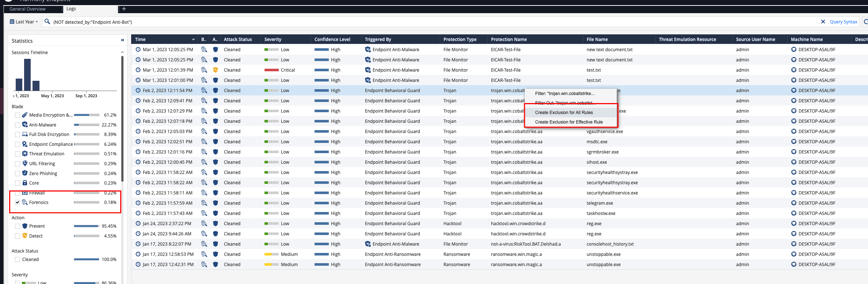Check the Media Encryption blade checkbox
Image resolution: width=868 pixels, height=284 pixels.
(18, 115)
